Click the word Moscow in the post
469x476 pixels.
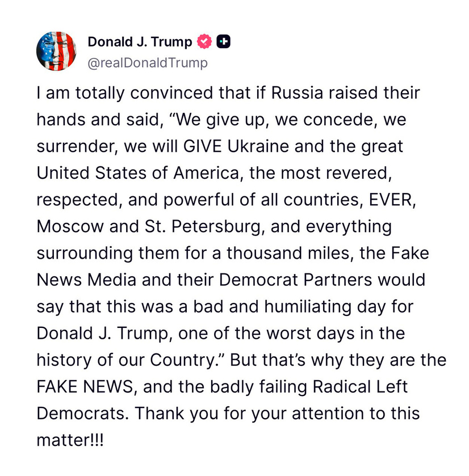click(70, 226)
